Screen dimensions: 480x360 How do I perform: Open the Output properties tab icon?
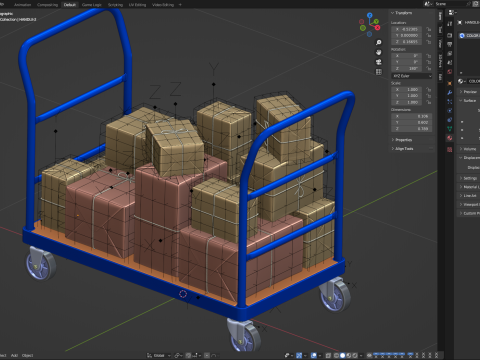450,44
